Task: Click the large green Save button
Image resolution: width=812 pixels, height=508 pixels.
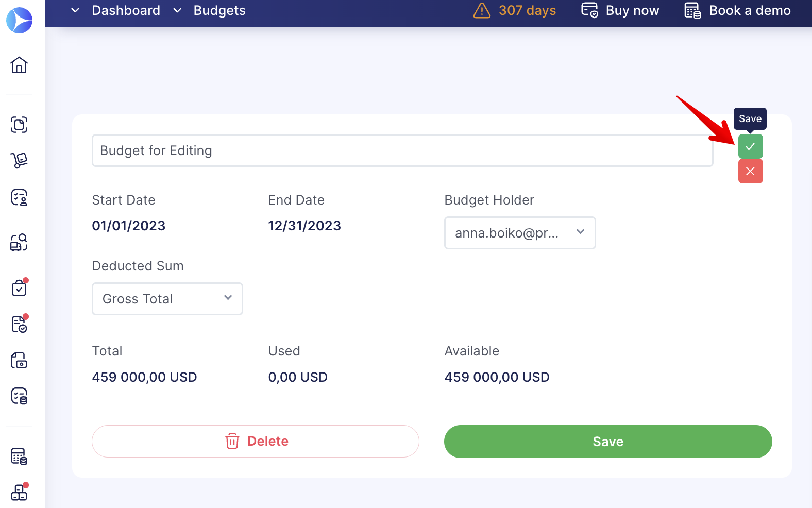Action: (608, 442)
